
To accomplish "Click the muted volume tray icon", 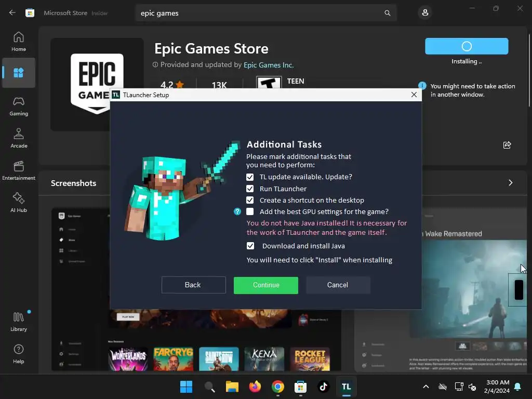I will point(472,387).
